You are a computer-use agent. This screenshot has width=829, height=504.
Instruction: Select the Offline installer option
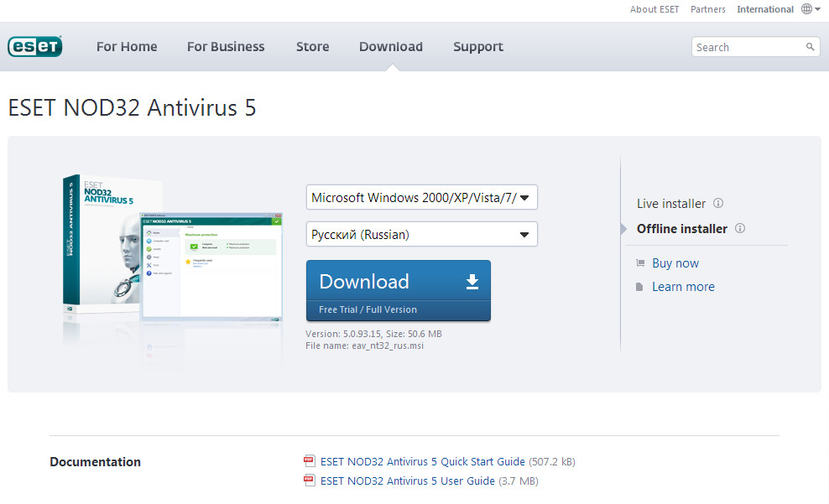[x=682, y=229]
